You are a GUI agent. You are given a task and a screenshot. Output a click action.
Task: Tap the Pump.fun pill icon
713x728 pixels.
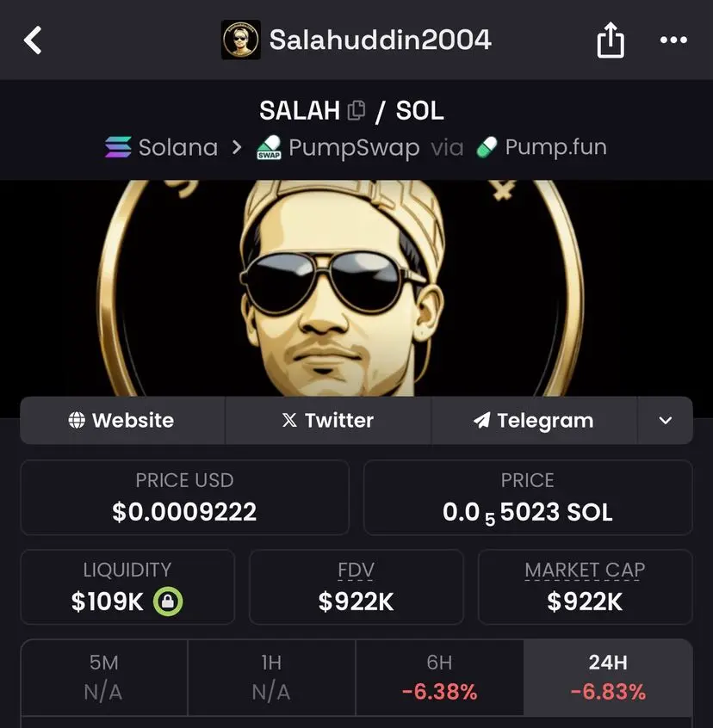click(x=487, y=147)
